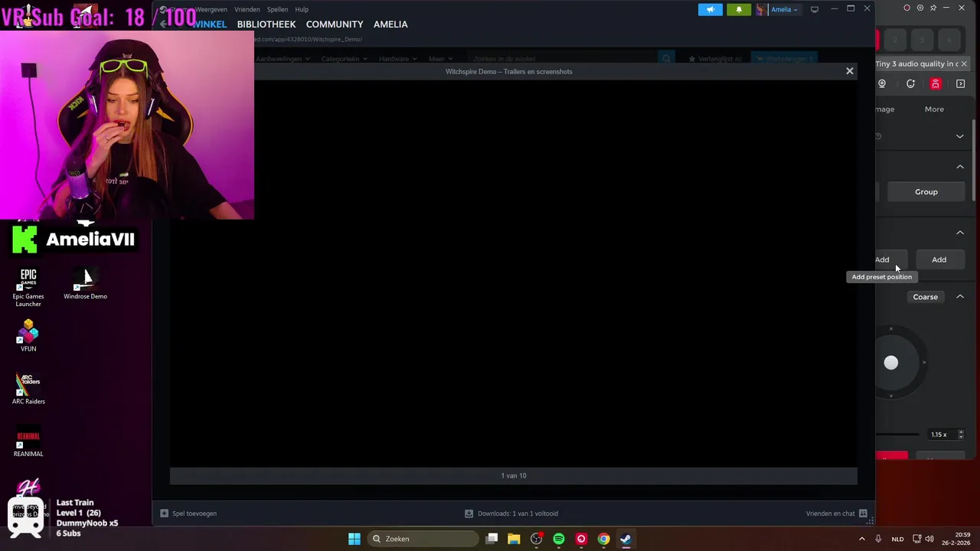Open the Spellen menu in Steam

tap(277, 9)
